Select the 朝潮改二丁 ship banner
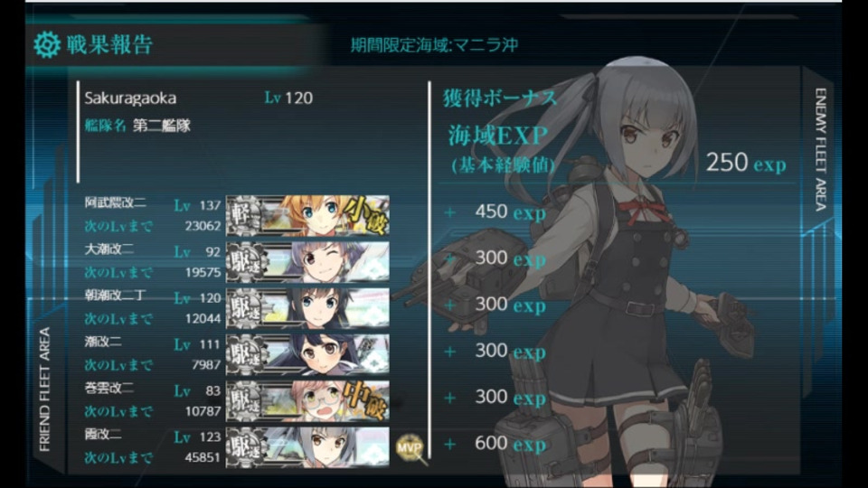 (307, 308)
